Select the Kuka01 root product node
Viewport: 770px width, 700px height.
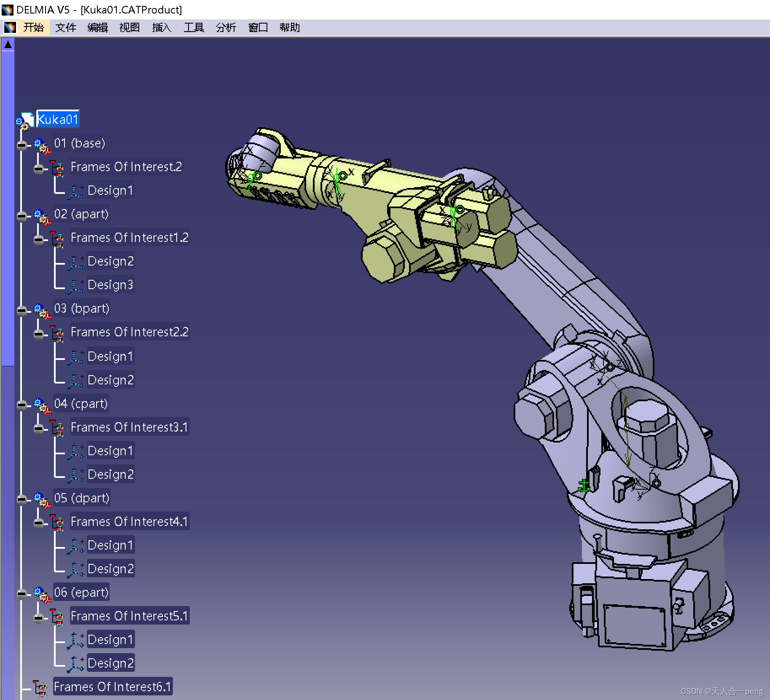[x=58, y=119]
